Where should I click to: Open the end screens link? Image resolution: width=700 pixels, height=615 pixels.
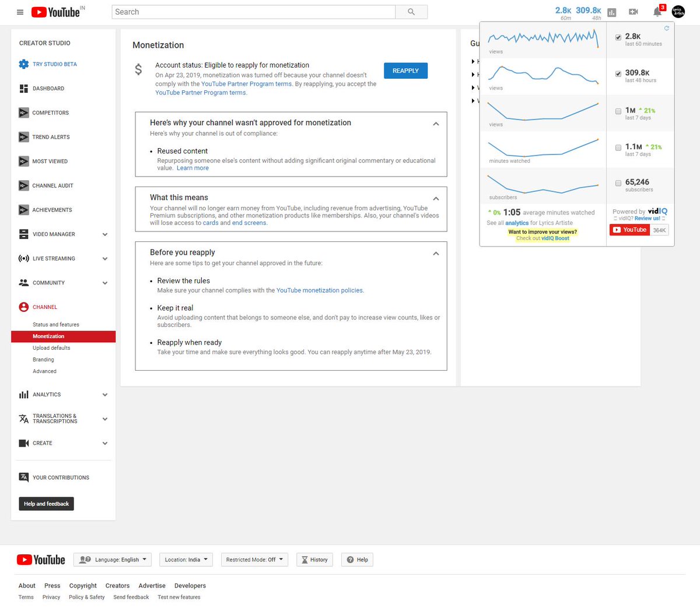pyautogui.click(x=249, y=223)
